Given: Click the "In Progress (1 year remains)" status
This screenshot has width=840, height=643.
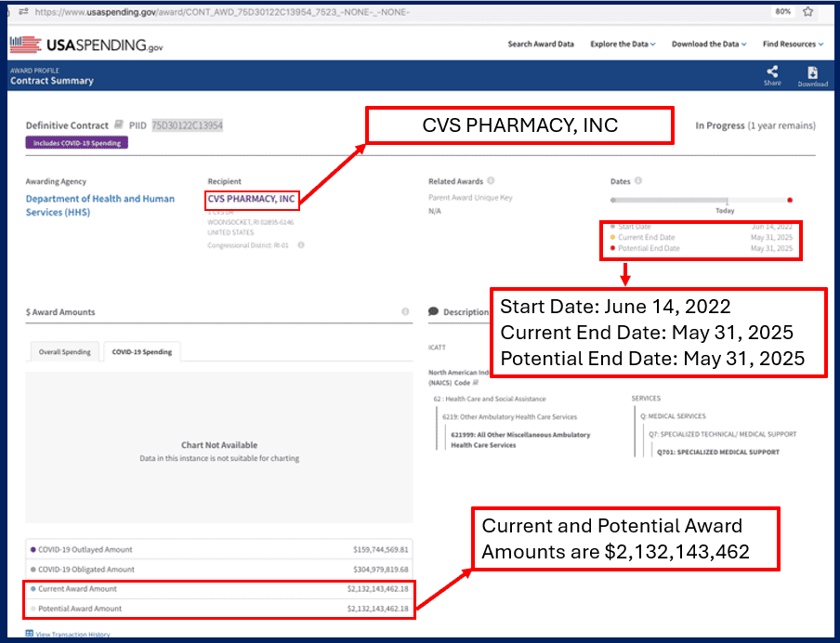Looking at the screenshot, I should (x=755, y=125).
